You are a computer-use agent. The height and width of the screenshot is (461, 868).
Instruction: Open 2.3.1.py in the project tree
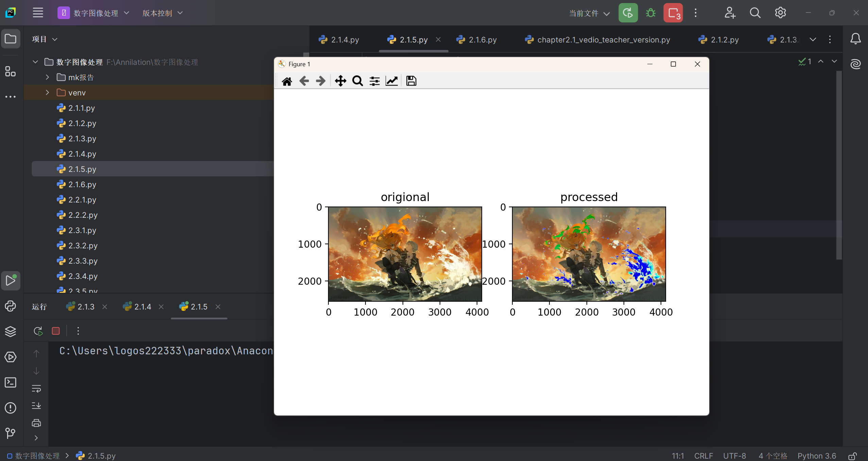click(82, 230)
